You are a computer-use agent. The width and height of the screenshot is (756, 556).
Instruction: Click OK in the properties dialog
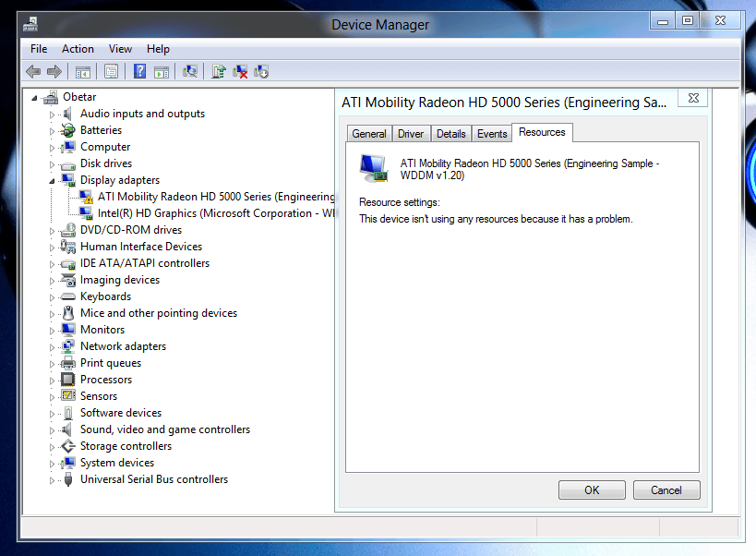pyautogui.click(x=592, y=490)
